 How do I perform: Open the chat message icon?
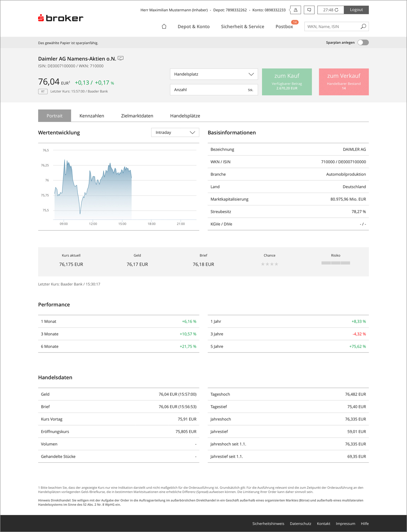[x=309, y=10]
